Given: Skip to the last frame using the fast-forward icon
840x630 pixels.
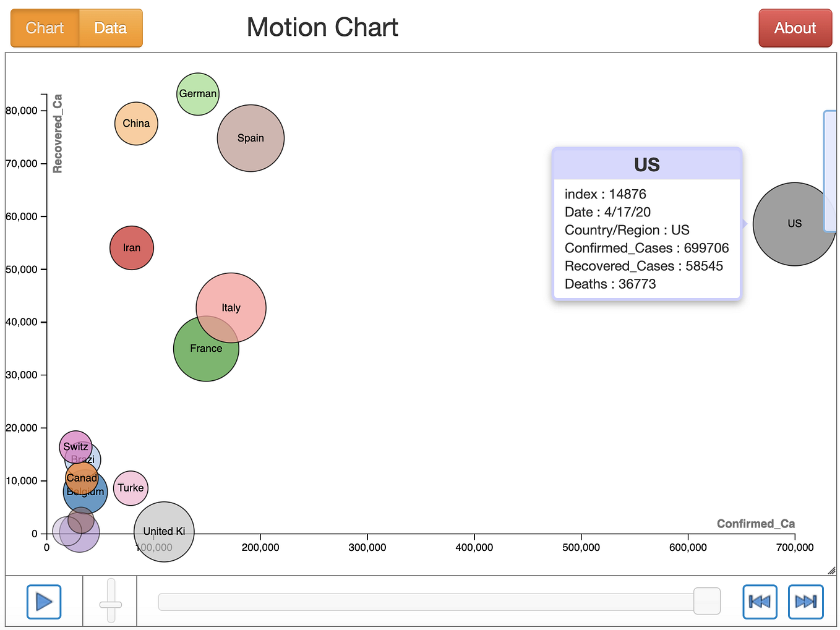Looking at the screenshot, I should click(805, 602).
